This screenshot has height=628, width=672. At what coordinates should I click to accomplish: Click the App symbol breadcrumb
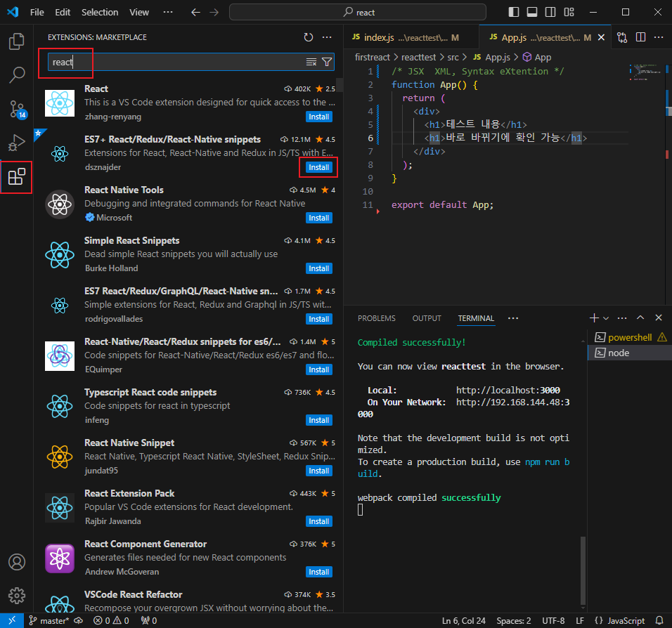pyautogui.click(x=537, y=57)
